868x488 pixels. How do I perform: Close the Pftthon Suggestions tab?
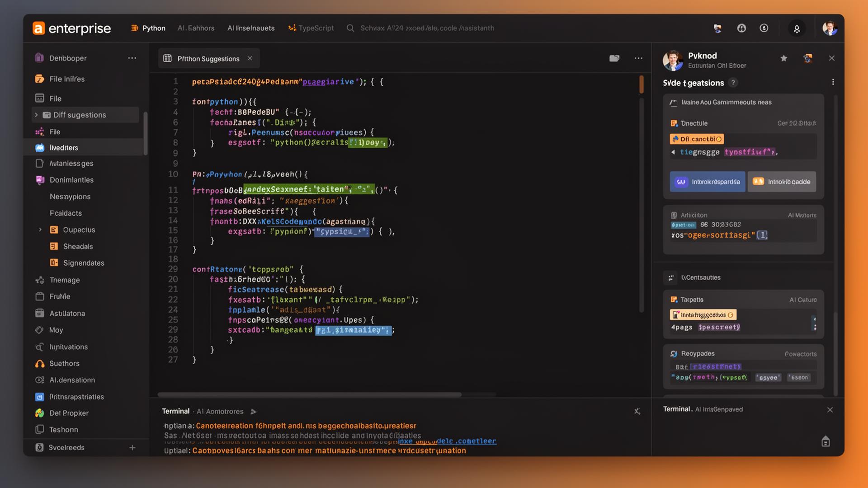pyautogui.click(x=250, y=58)
